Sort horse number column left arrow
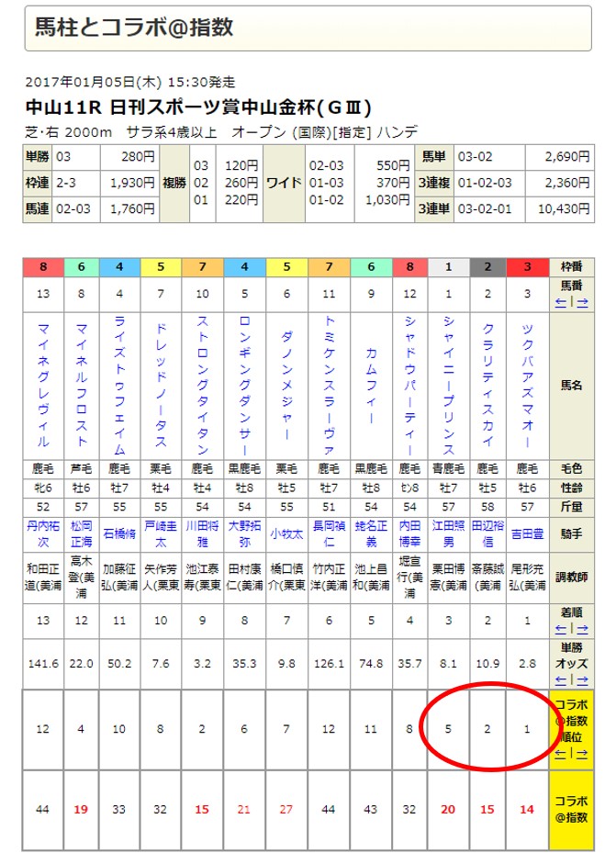Viewport: 616px width, 864px height. coord(561,302)
